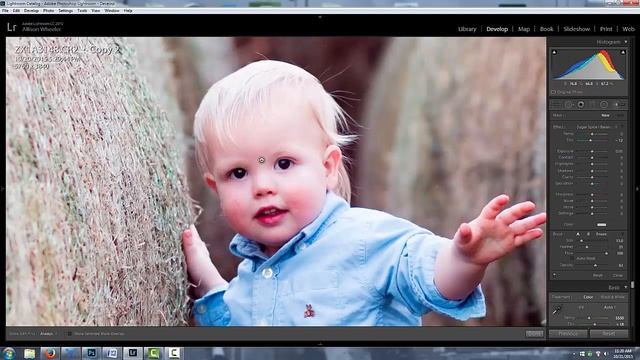Screen dimensions: 640x360
Task: Click the brush panel Close link
Action: 618,276
